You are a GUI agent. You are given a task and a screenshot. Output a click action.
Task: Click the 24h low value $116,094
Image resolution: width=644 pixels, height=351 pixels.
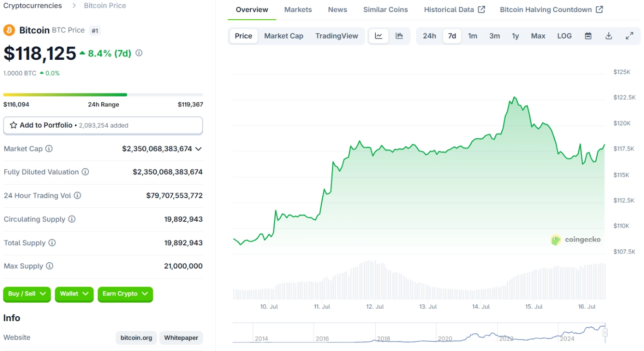pos(16,105)
